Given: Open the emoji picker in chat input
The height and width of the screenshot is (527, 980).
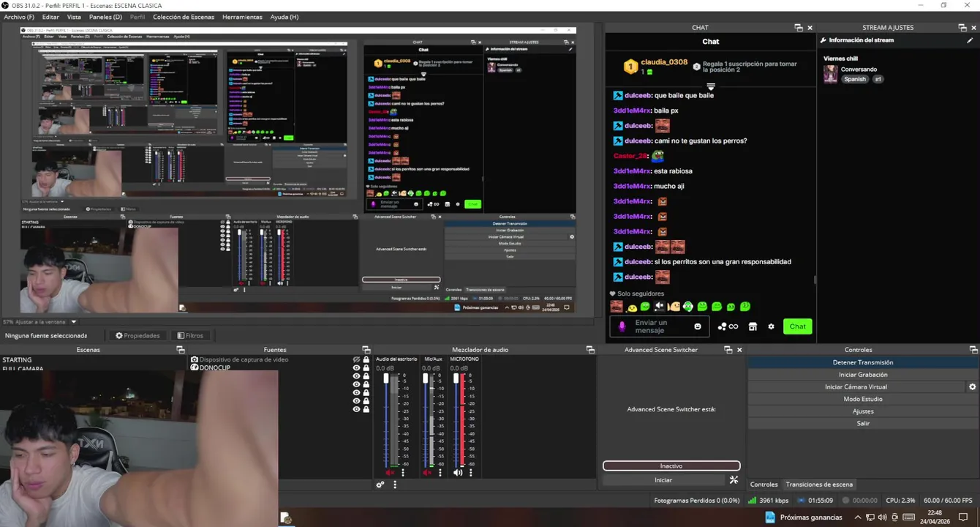Looking at the screenshot, I should (698, 326).
